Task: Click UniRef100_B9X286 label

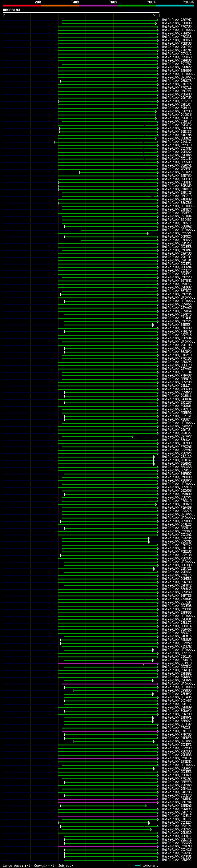Action: [177, 853]
